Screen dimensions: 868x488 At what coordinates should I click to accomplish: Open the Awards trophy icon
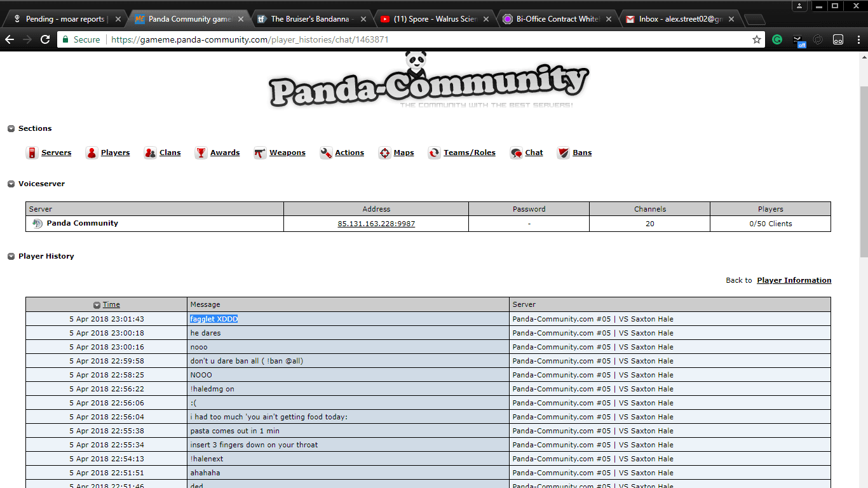(x=201, y=153)
